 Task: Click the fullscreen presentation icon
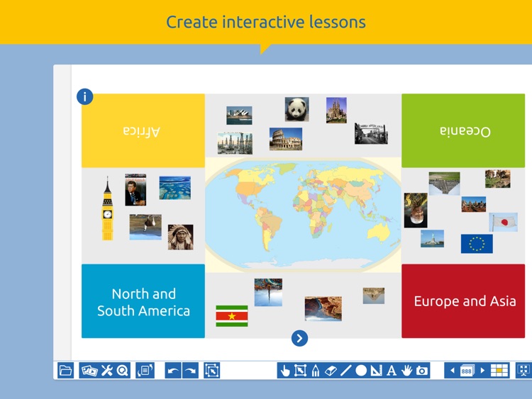[523, 370]
